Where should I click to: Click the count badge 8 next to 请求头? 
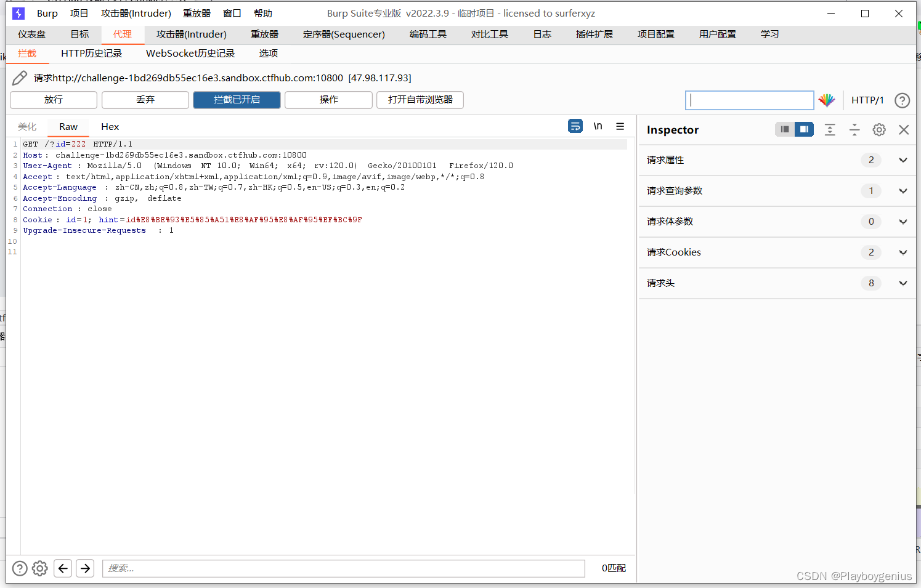point(871,283)
